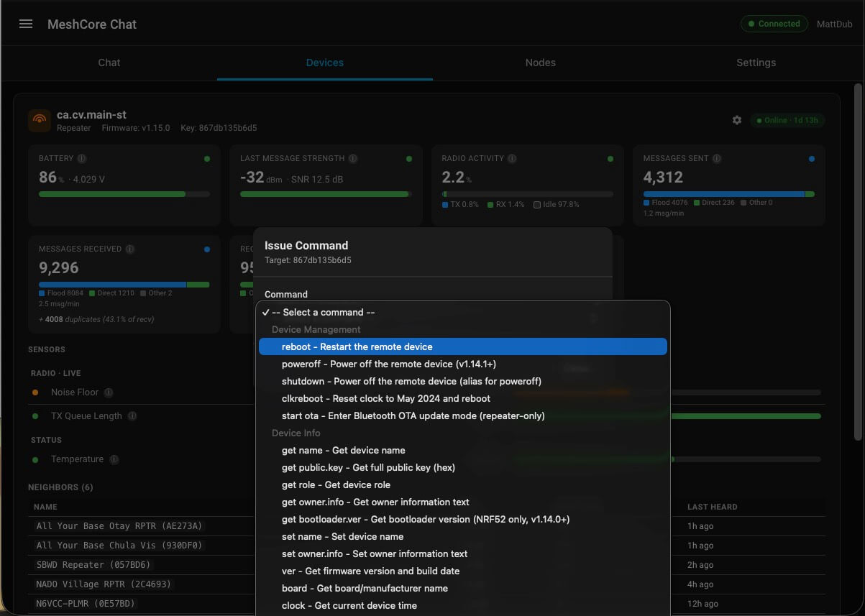Click neighbor All Your Base Chula Vis (930DF0)
Screen dimensions: 865x616
(119, 546)
